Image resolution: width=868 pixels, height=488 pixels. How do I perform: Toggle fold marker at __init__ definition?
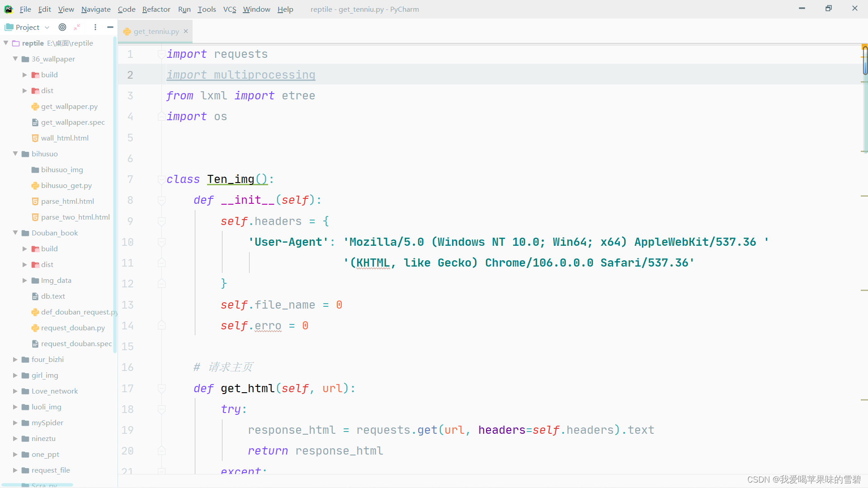tap(161, 200)
